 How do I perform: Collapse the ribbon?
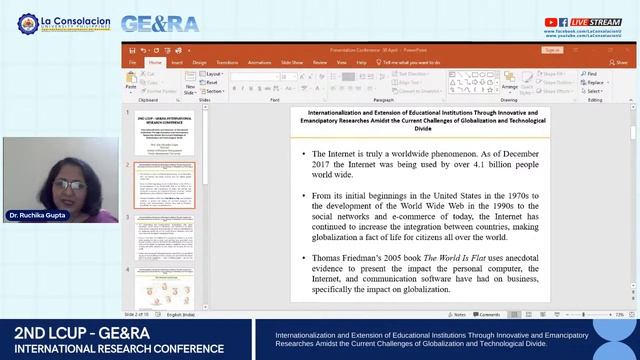pyautogui.click(x=631, y=100)
